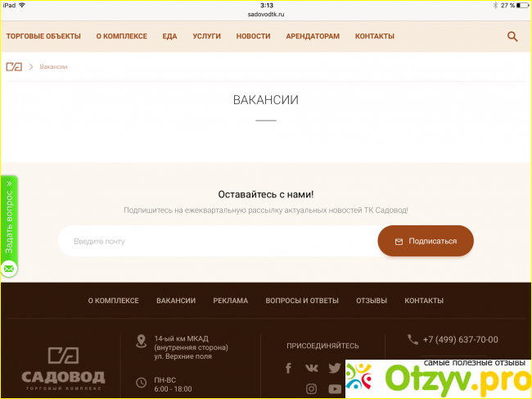The width and height of the screenshot is (532, 399).
Task: Open the Twitter bird icon
Action: (x=334, y=368)
